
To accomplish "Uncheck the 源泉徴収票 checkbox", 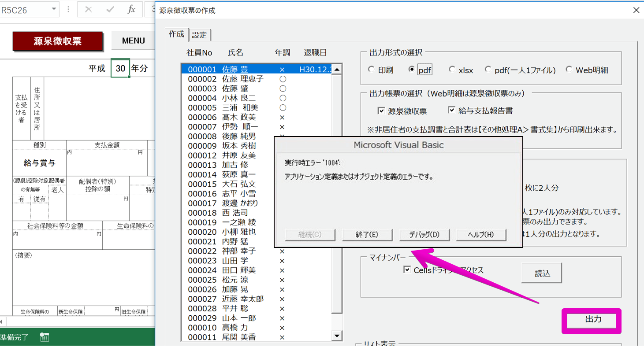I will pos(381,111).
